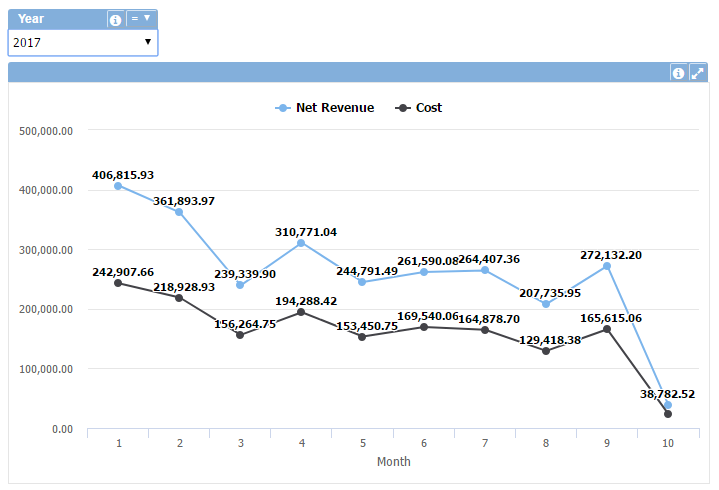
Task: Click the Year filter info icon
Action: click(116, 19)
